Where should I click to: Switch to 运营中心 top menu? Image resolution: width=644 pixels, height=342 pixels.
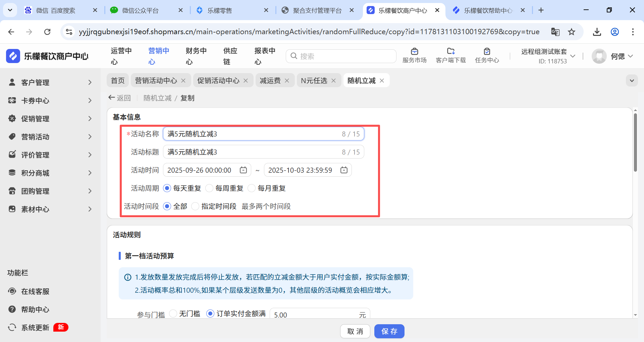click(121, 56)
